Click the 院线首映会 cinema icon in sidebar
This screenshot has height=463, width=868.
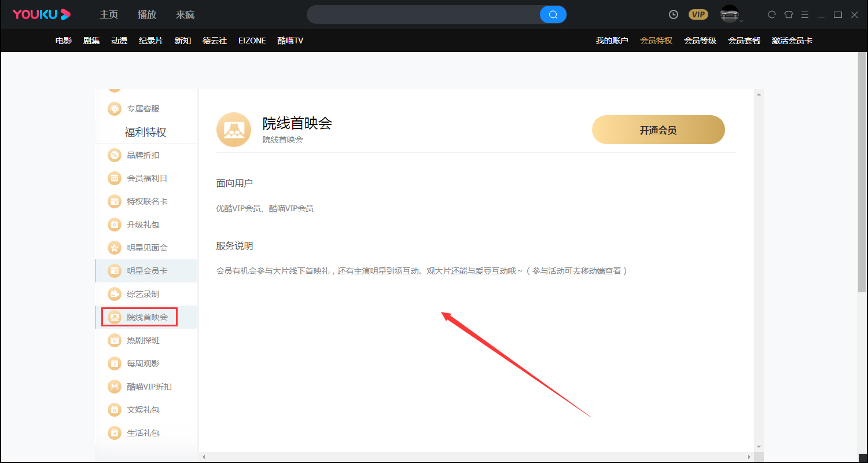click(x=114, y=317)
